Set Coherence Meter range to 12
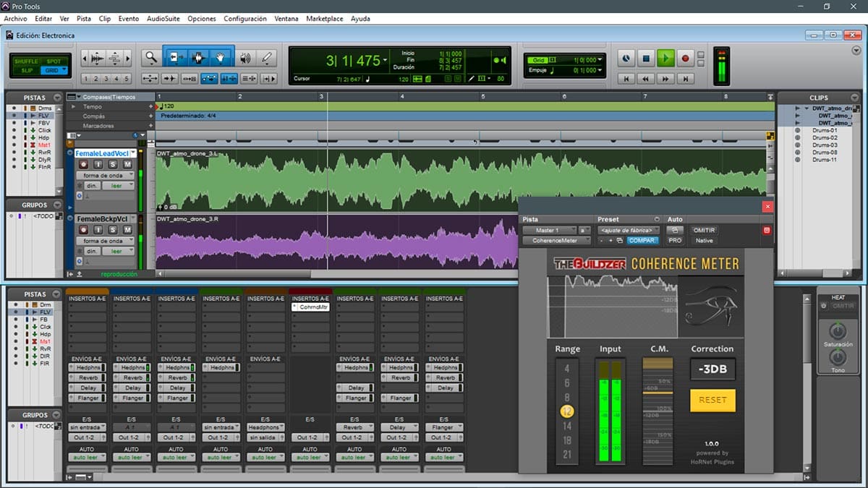The width and height of the screenshot is (868, 488). pos(567,411)
